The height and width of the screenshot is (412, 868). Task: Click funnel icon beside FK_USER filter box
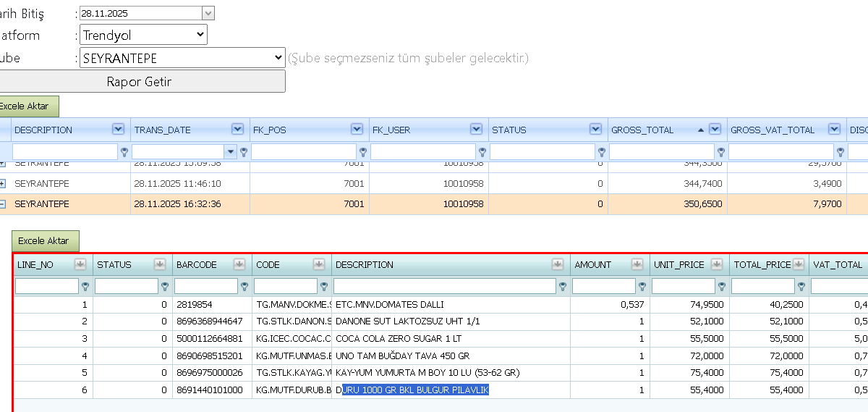(x=482, y=152)
